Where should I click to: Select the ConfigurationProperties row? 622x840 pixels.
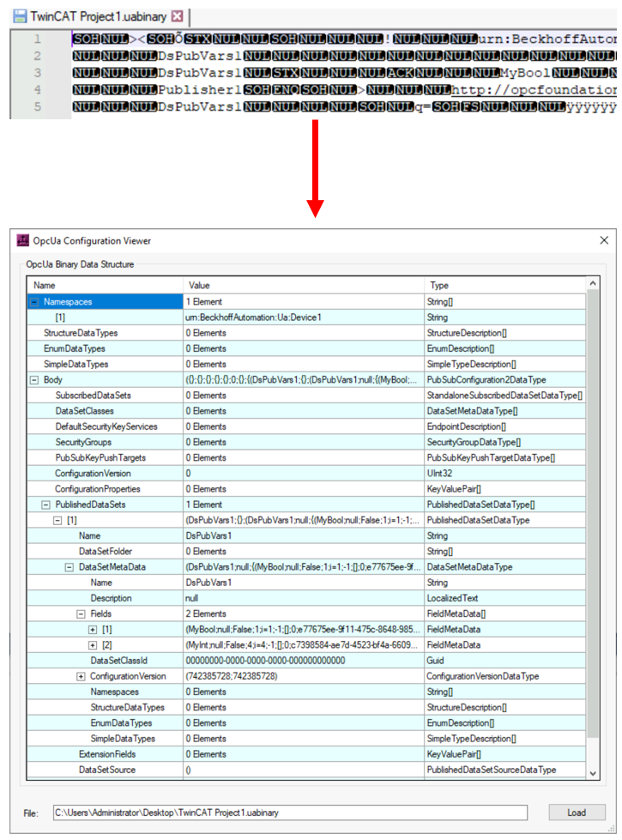(306, 488)
